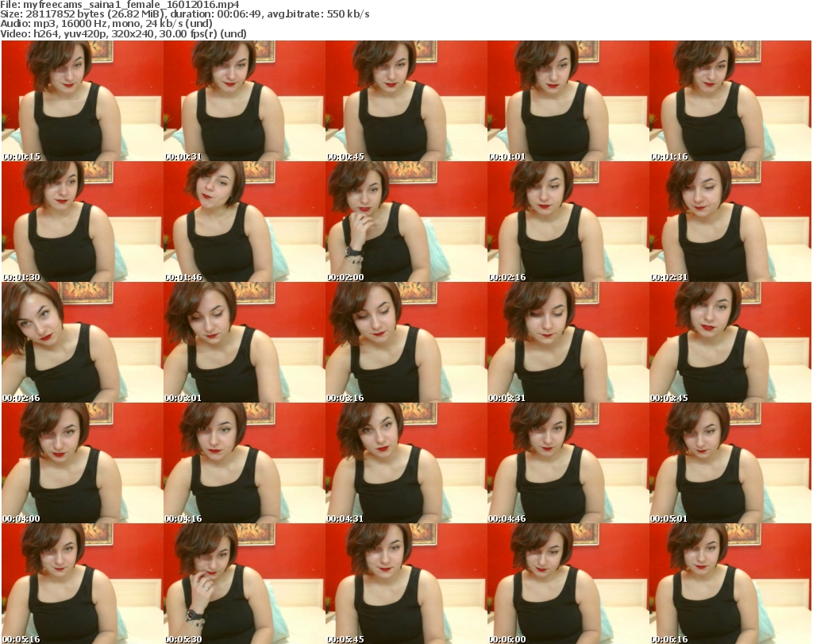Click the Audio mp3 info line
The height and width of the screenshot is (644, 813).
click(x=106, y=24)
